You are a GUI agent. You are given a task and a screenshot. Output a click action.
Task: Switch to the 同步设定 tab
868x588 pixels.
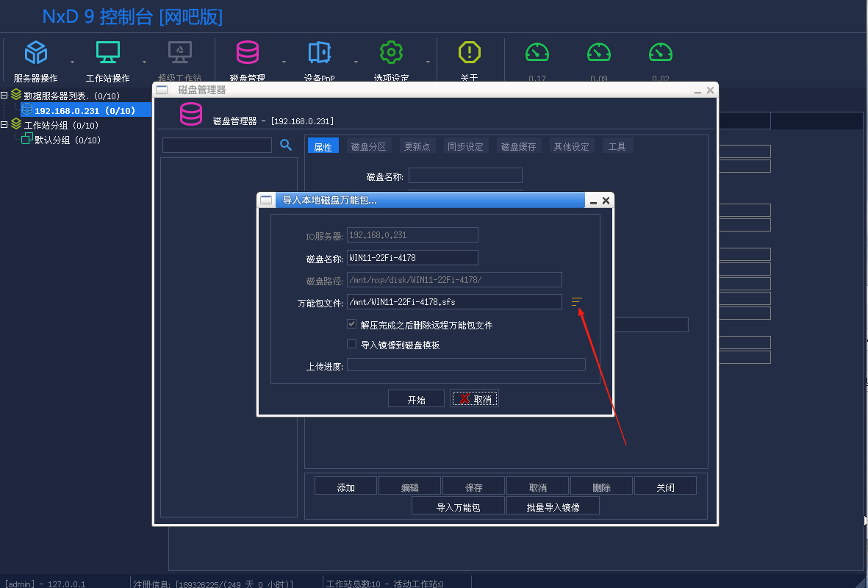pos(467,146)
